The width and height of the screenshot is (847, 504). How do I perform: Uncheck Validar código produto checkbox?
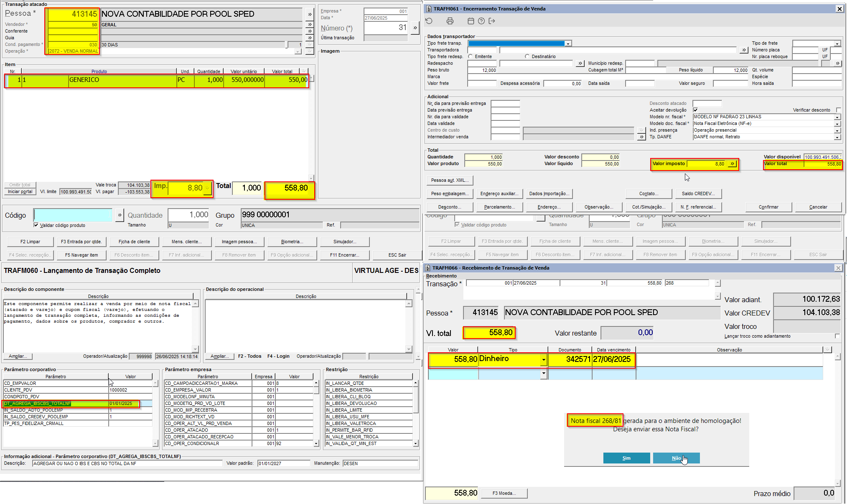(36, 225)
